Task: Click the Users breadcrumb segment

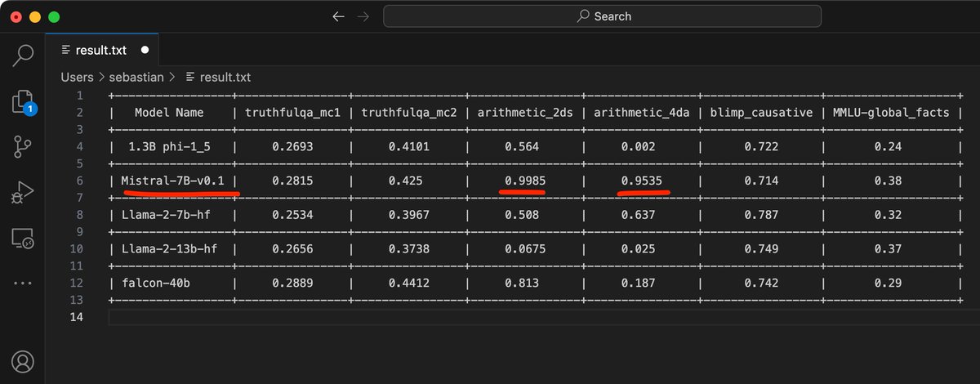Action: [x=77, y=78]
